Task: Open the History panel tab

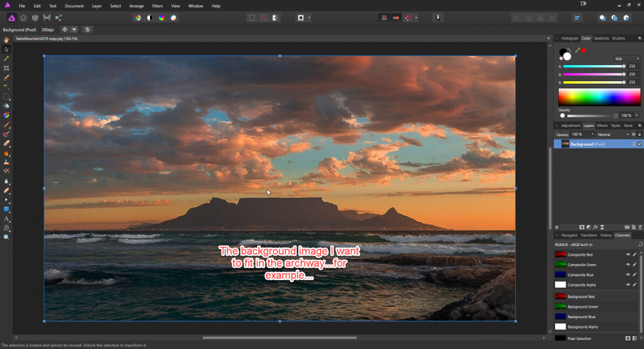Action: click(x=606, y=235)
